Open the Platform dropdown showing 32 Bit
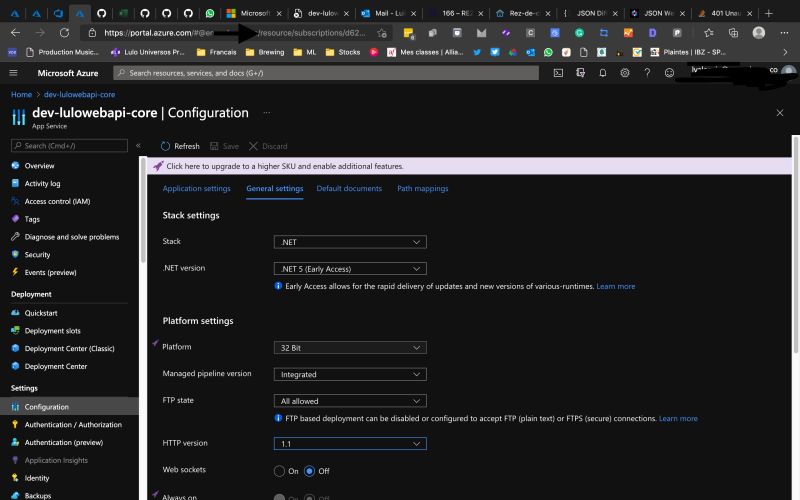800x500 pixels. pos(350,348)
